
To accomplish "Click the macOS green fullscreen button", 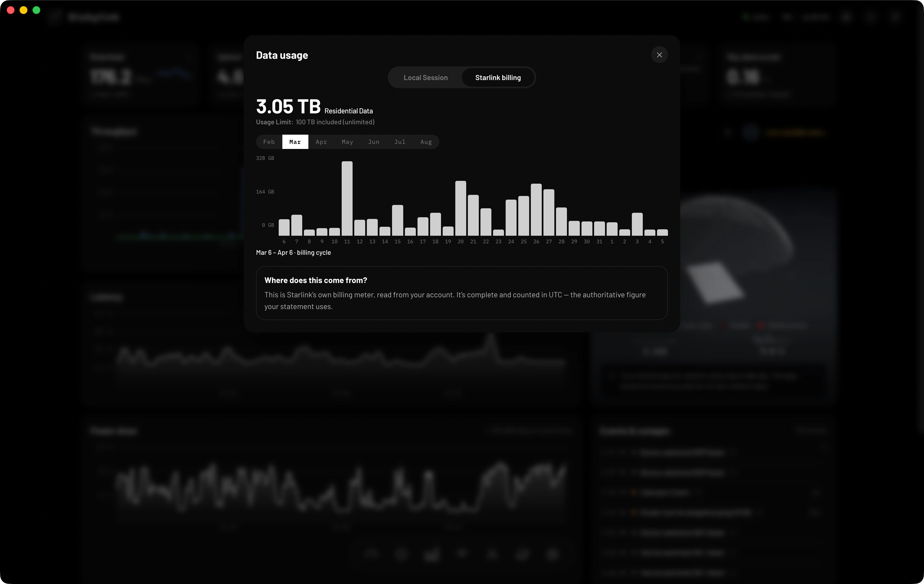I will pos(36,10).
